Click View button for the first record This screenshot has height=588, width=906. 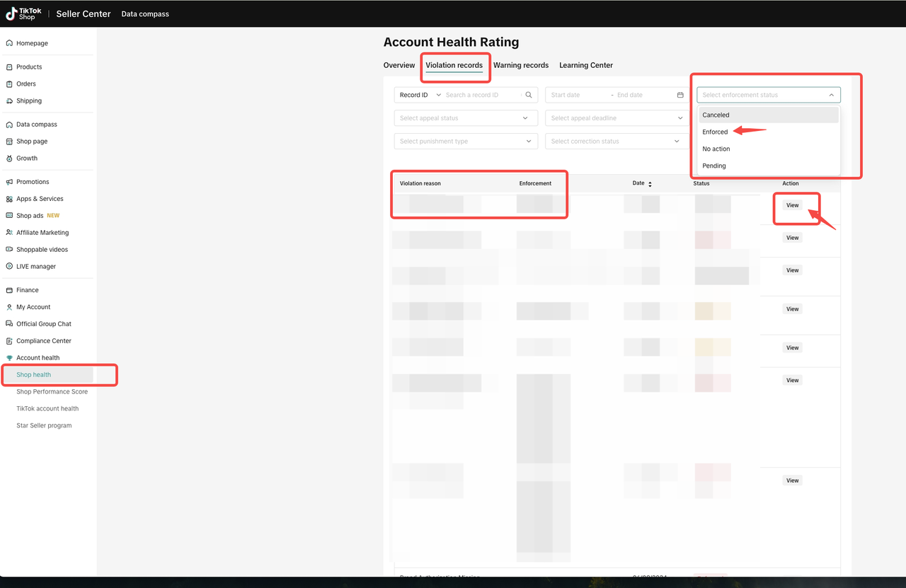(792, 205)
